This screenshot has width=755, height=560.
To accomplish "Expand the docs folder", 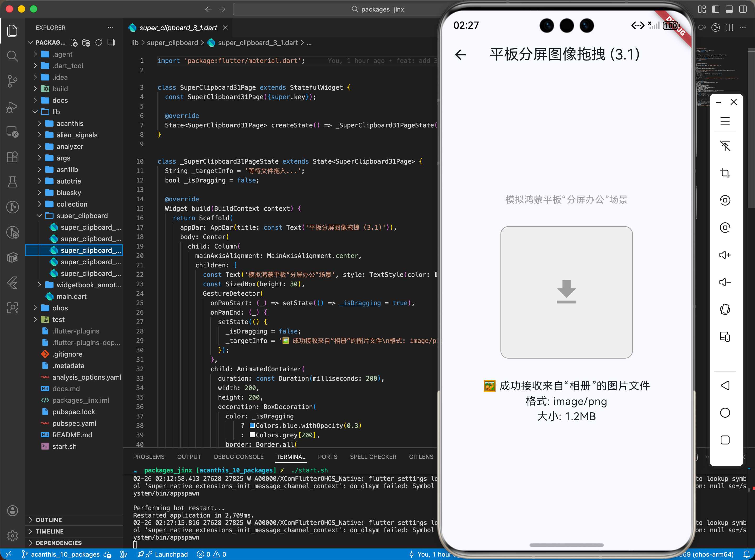I will [x=60, y=100].
